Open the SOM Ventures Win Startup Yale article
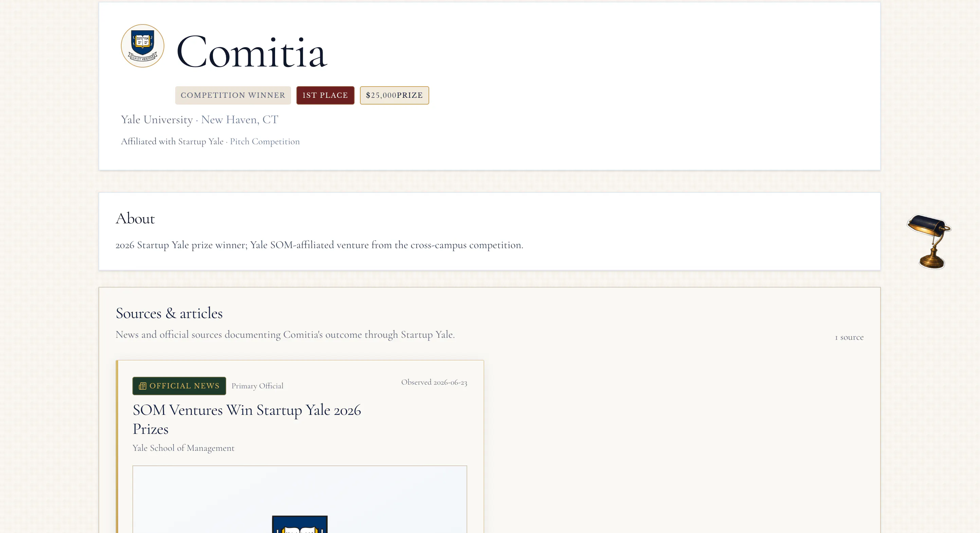The height and width of the screenshot is (533, 980). pos(247,419)
